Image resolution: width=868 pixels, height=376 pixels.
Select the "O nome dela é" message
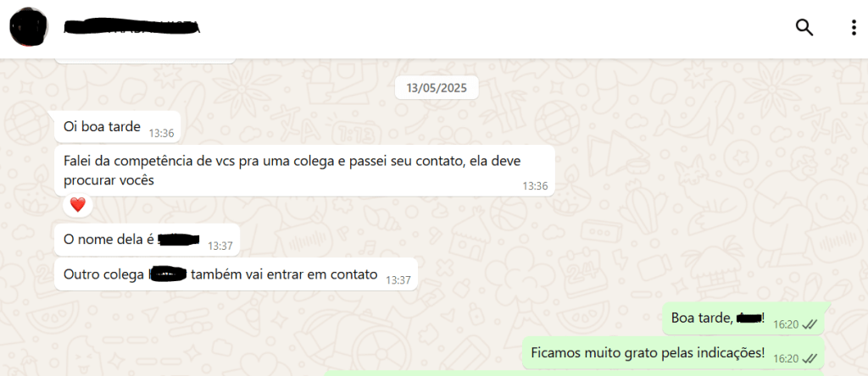[147, 240]
